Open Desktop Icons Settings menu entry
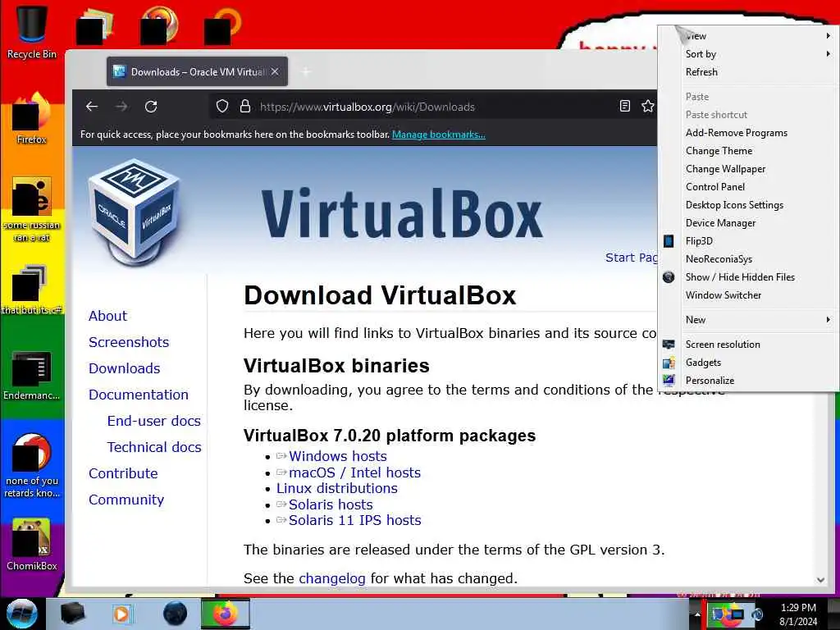 coord(748,204)
